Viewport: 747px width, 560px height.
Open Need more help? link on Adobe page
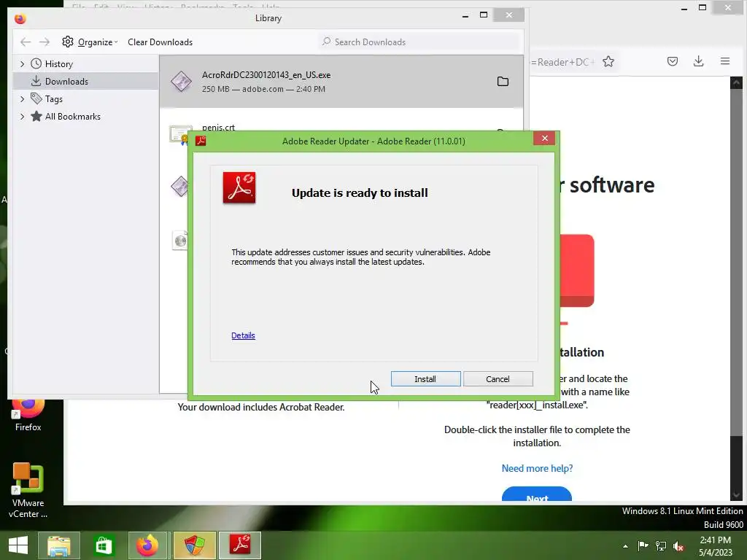coord(537,468)
